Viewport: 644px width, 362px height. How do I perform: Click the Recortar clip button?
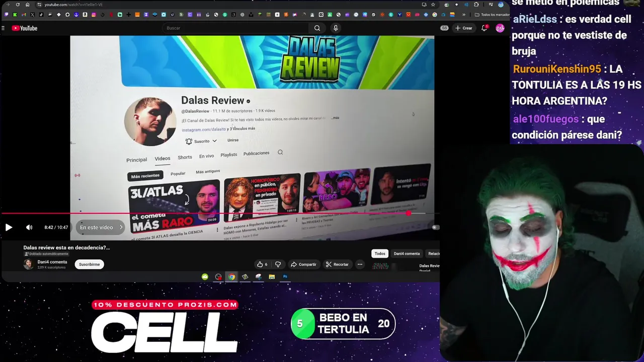(x=337, y=264)
